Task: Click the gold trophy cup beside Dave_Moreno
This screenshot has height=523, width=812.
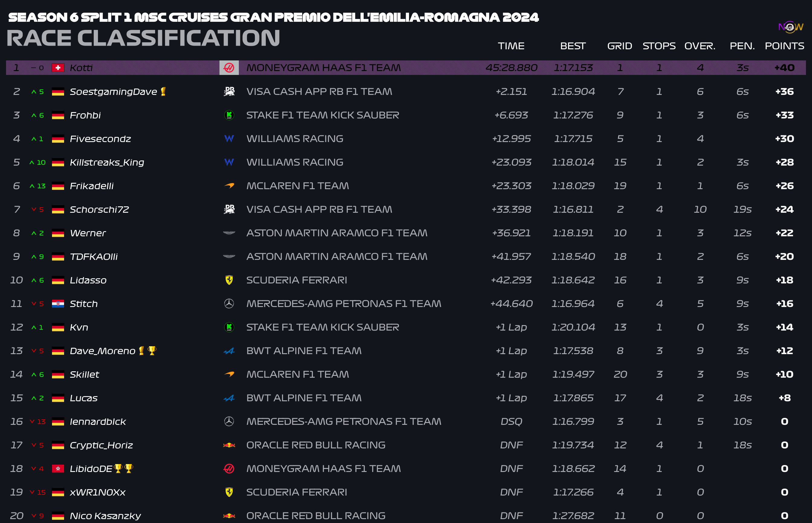Action: click(x=152, y=350)
